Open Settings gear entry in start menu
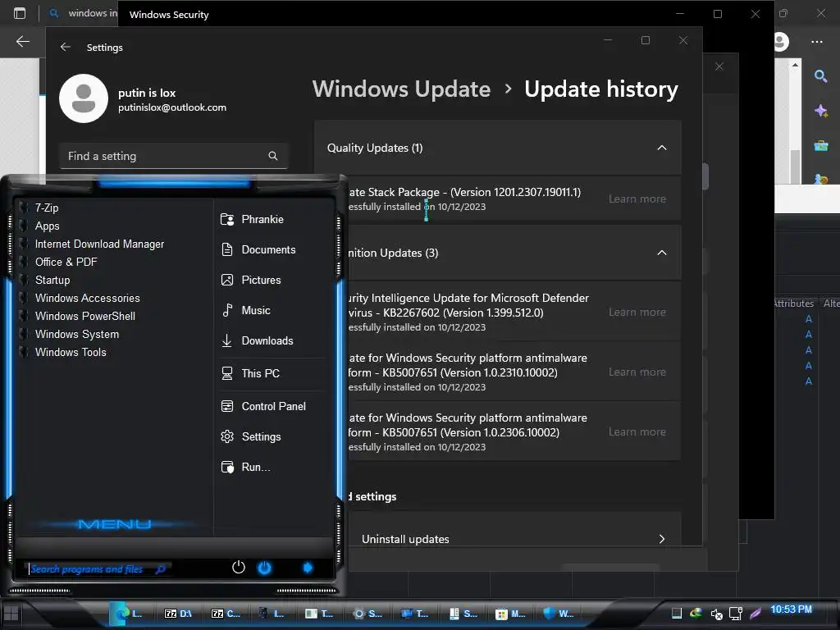Viewport: 840px width, 630px height. [261, 436]
